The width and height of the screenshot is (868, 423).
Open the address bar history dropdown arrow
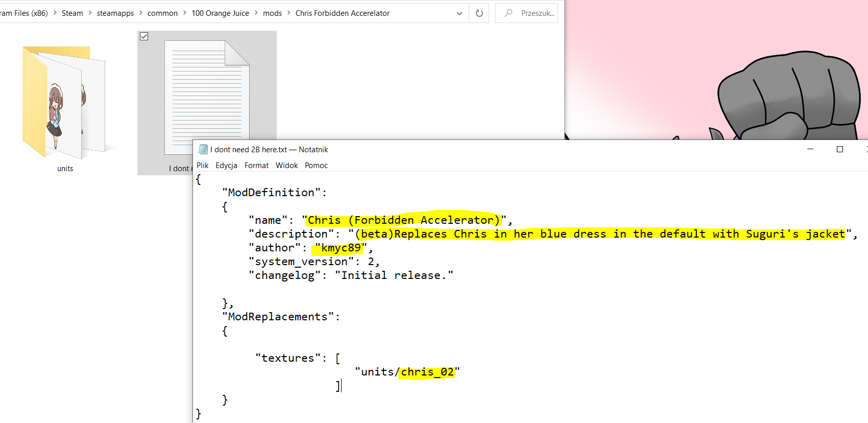click(460, 13)
